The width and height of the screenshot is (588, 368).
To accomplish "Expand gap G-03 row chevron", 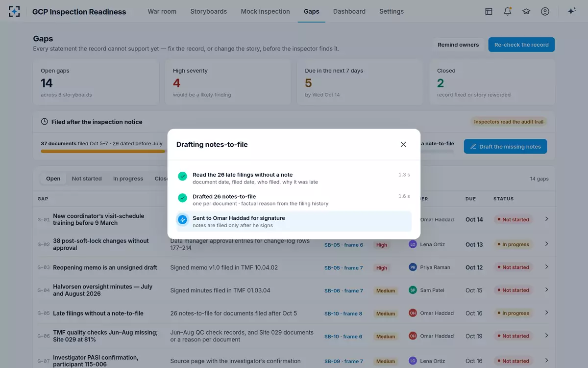I will 547,267.
